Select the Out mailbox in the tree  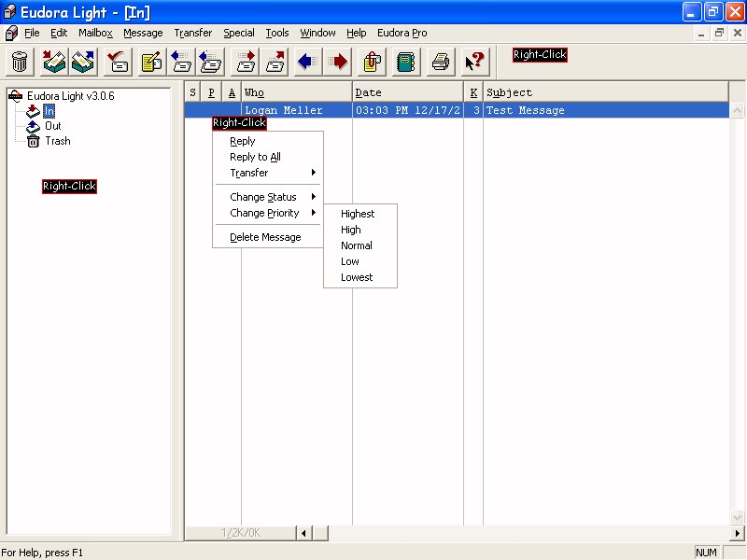coord(53,126)
